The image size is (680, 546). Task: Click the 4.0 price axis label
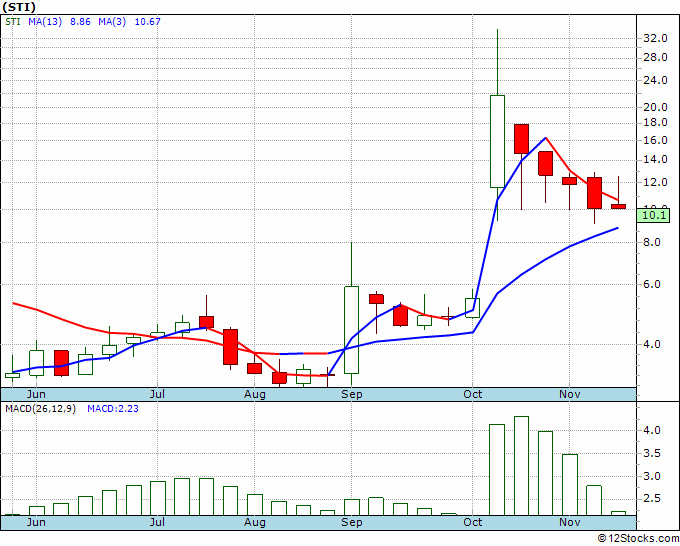[652, 344]
